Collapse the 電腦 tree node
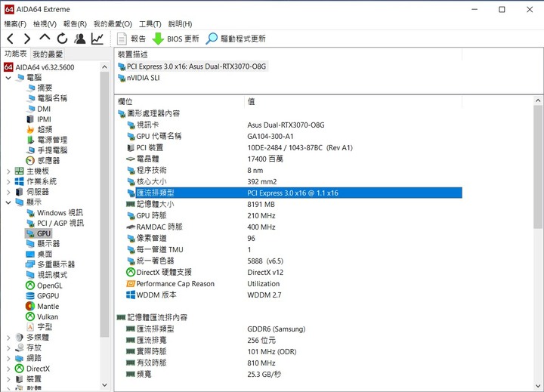The width and height of the screenshot is (544, 392). click(x=8, y=78)
